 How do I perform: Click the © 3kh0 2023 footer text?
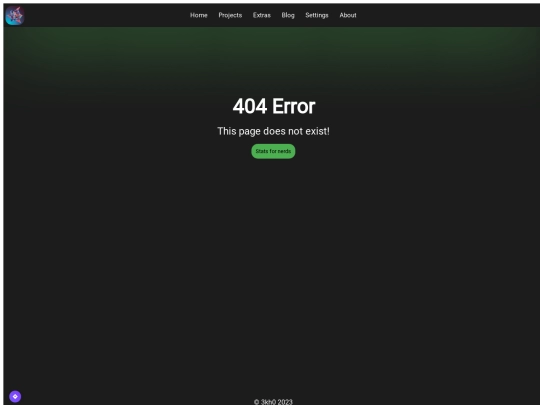pyautogui.click(x=273, y=402)
